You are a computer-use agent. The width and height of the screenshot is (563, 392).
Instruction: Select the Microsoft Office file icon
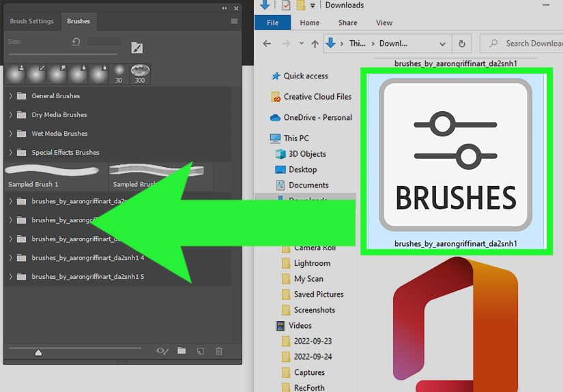455,325
